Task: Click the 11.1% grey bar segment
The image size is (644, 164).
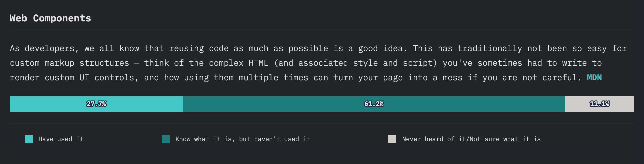Action: click(x=599, y=104)
